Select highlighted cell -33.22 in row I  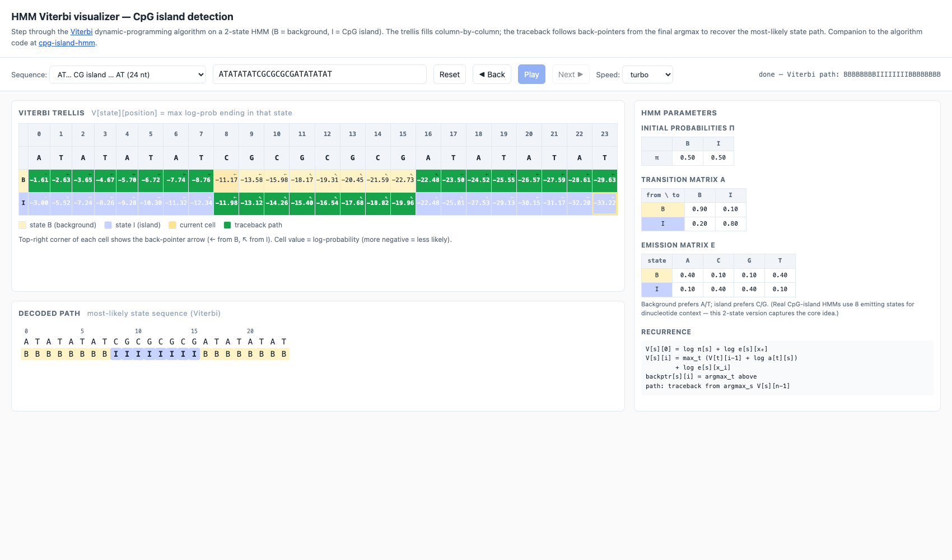[605, 203]
